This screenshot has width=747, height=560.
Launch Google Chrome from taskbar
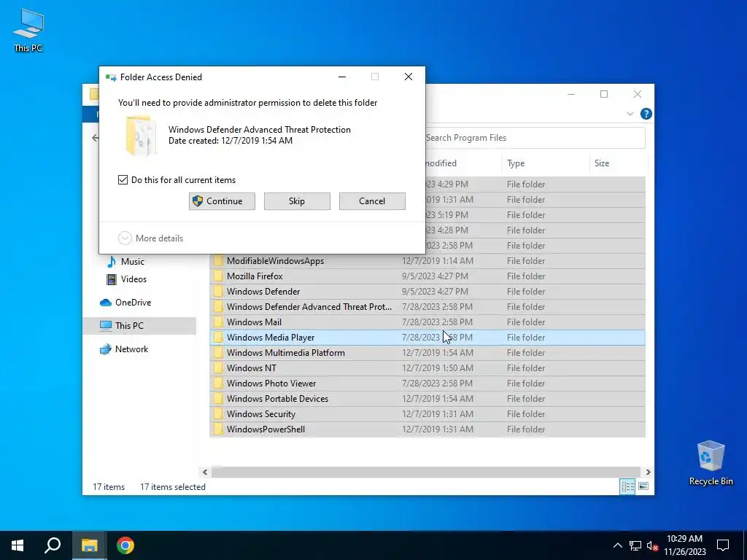[x=125, y=545]
